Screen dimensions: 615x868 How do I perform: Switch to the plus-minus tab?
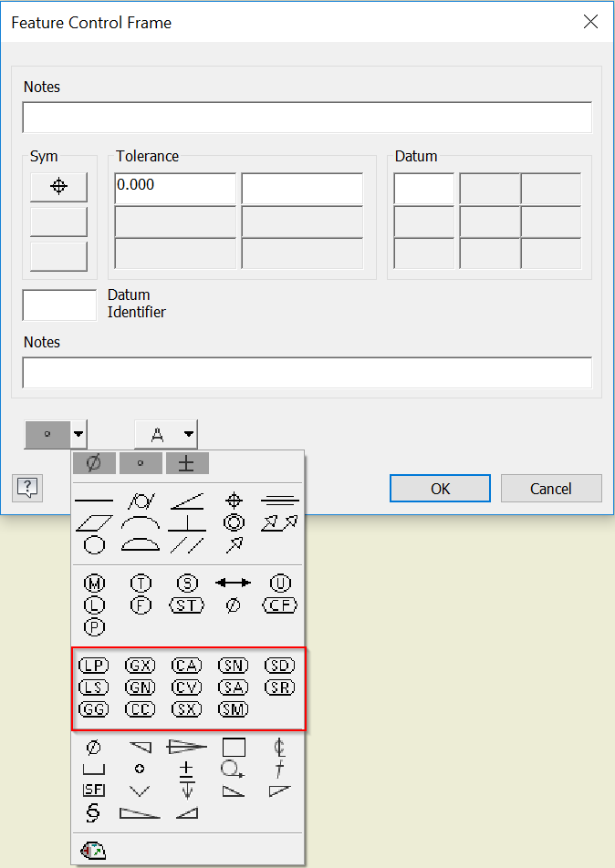pos(186,463)
